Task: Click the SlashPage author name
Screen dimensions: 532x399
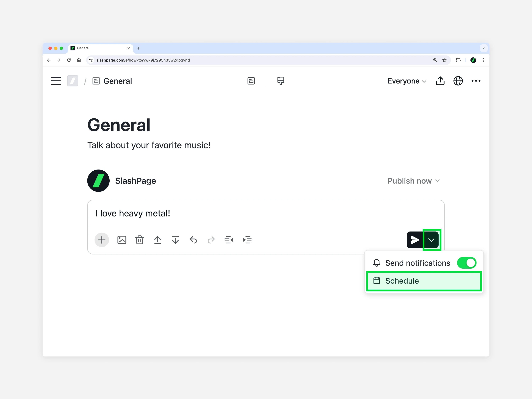Action: [135, 181]
